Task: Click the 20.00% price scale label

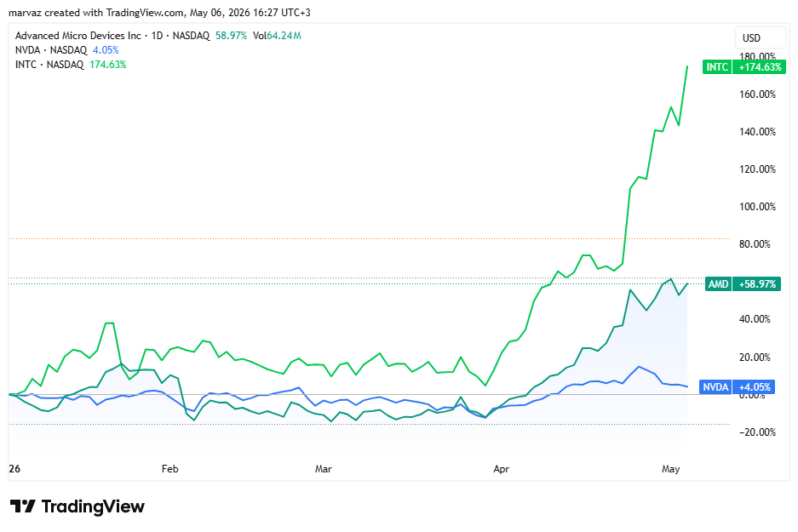Action: click(755, 357)
